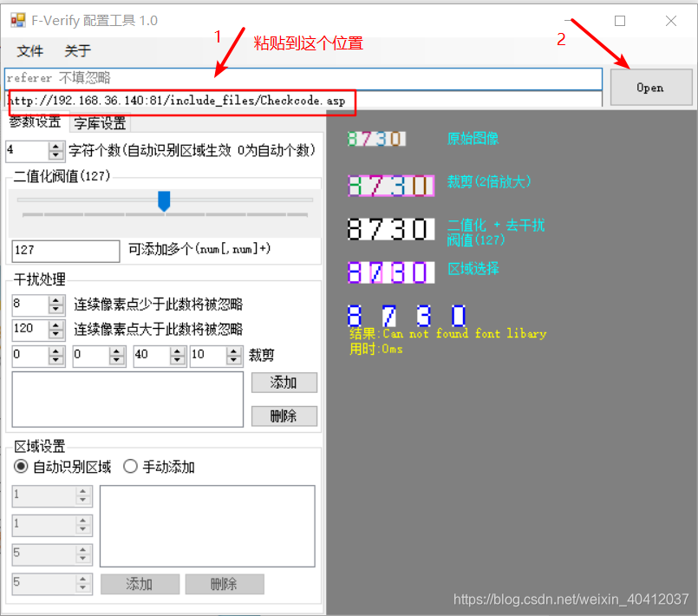Switch to the 字库设置 tab

(x=100, y=122)
